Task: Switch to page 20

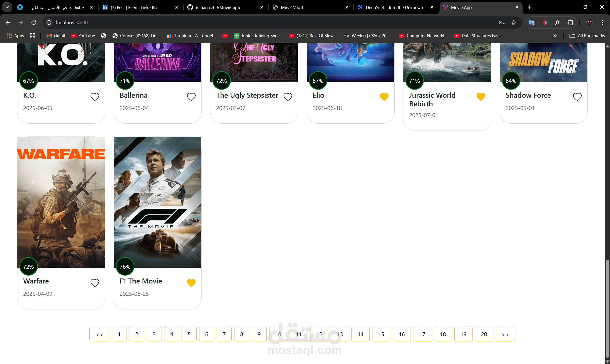Action: click(x=484, y=334)
